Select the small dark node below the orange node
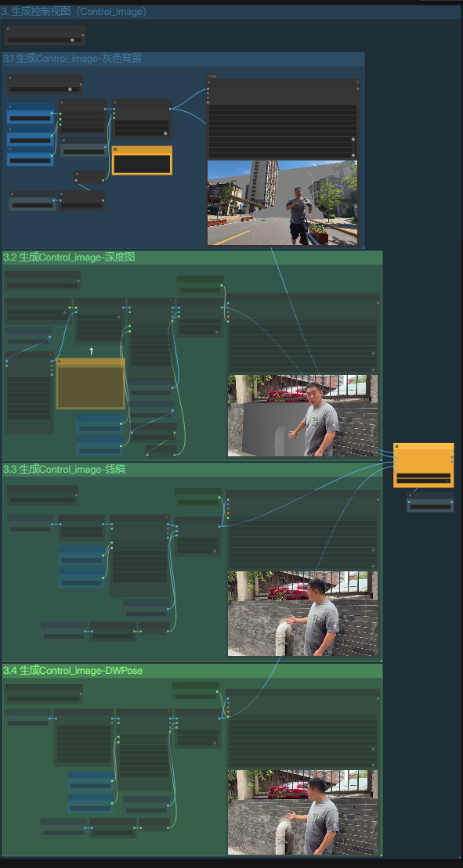This screenshot has height=868, width=463. (x=430, y=502)
